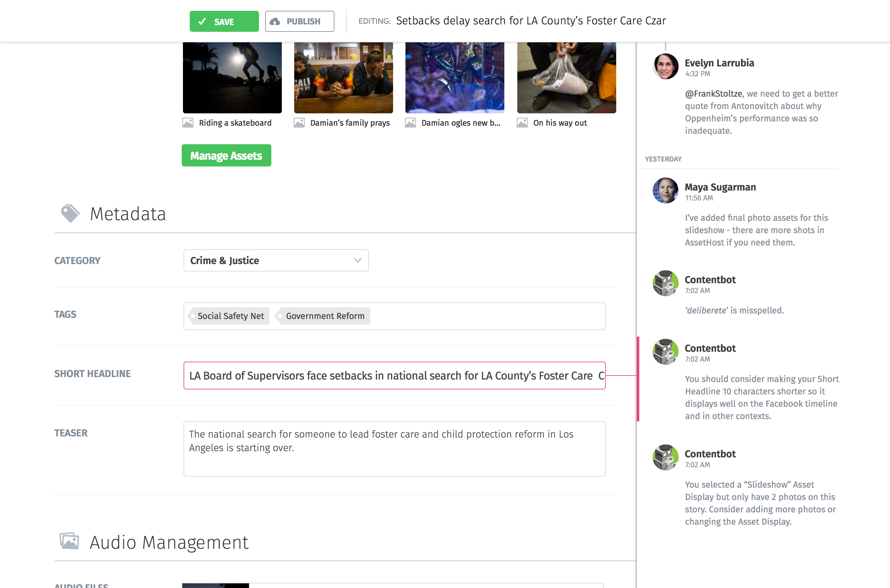890x588 pixels.
Task: Click the name Evelyn Larrubia
Action: click(x=719, y=63)
